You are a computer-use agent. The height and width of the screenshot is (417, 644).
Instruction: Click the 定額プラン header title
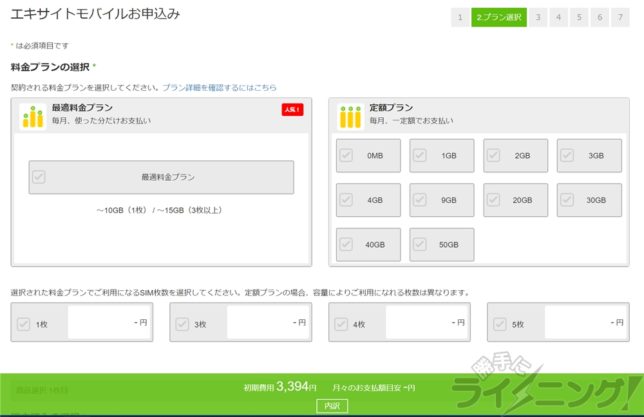coord(391,108)
